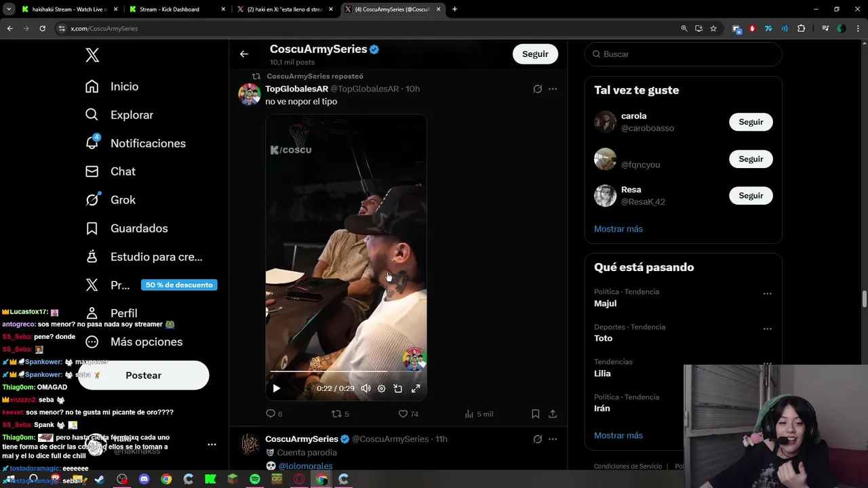The height and width of the screenshot is (488, 868).
Task: Open Spotify from the taskbar
Action: [x=255, y=479]
